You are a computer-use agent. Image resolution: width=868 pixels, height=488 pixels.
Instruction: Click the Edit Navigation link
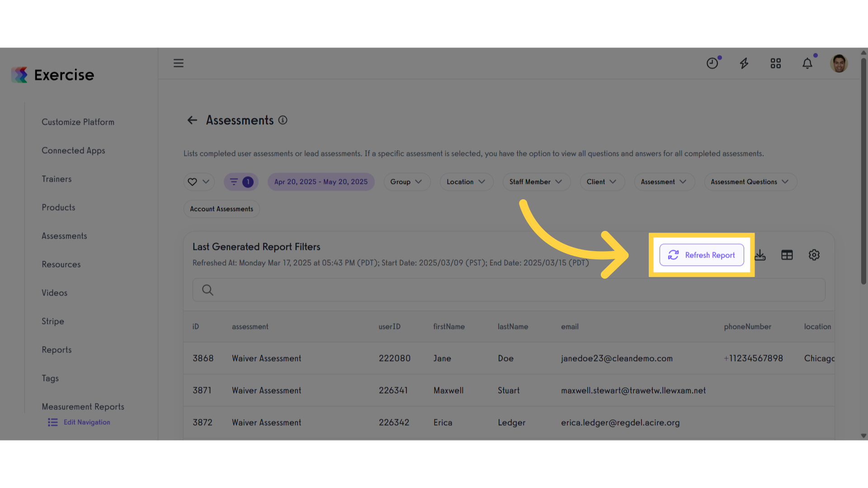tap(79, 422)
